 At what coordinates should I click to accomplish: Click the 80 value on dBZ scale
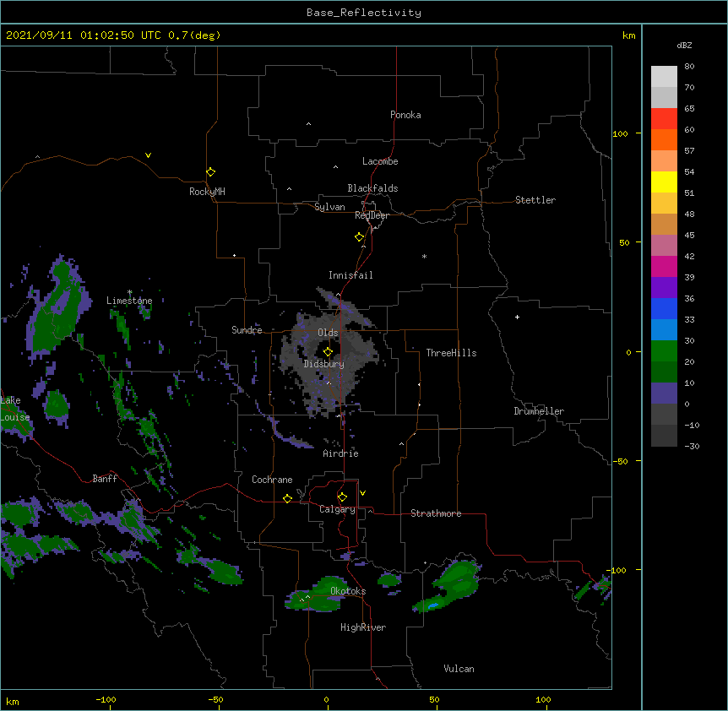pyautogui.click(x=689, y=67)
